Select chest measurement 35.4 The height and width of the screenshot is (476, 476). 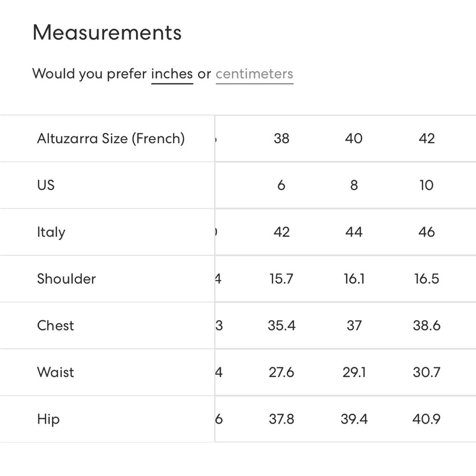click(281, 326)
